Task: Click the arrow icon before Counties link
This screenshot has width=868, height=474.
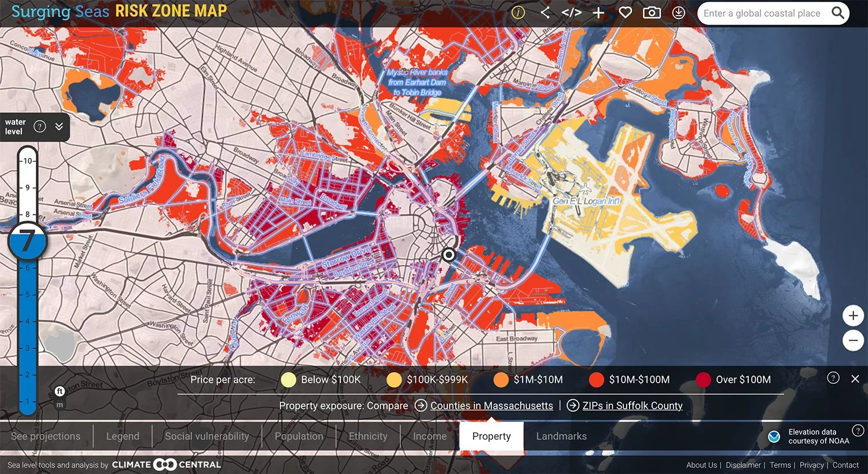Action: click(421, 406)
